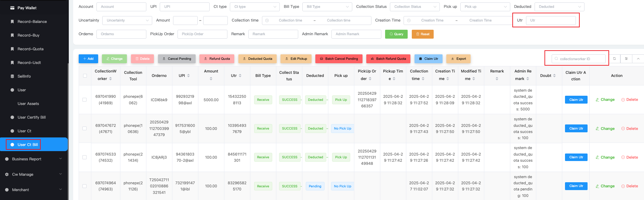Viewport: 644px width, 200px height.
Task: Click the Doubt column sort icon
Action: pos(554,76)
